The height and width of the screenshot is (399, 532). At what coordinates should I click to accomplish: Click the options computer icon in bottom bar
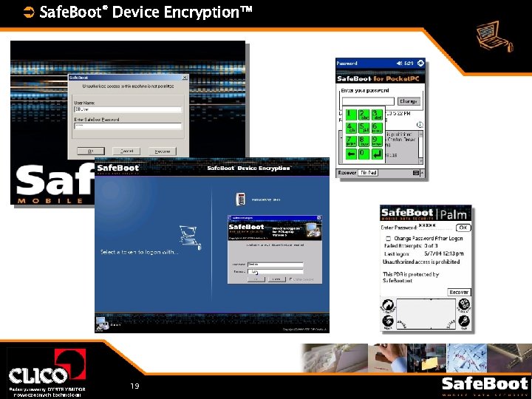click(x=102, y=324)
